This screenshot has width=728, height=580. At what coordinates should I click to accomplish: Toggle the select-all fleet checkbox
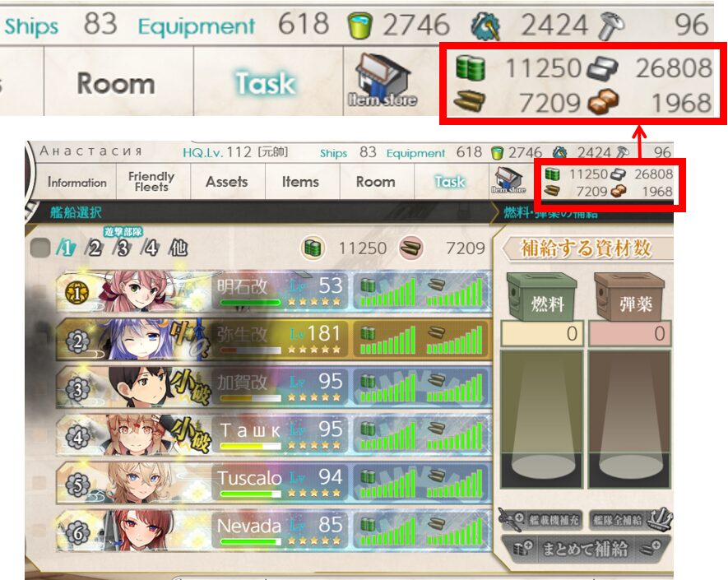tap(40, 248)
